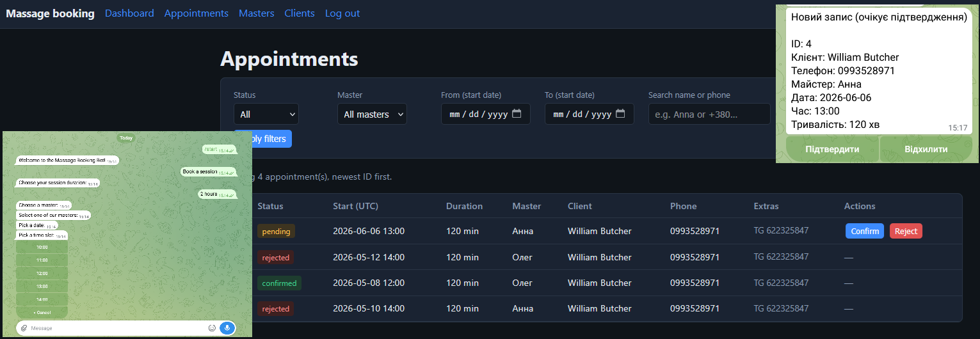Screen dimensions: 980x339
Task: Click Відхилити in the Telegram notification
Action: tap(926, 150)
